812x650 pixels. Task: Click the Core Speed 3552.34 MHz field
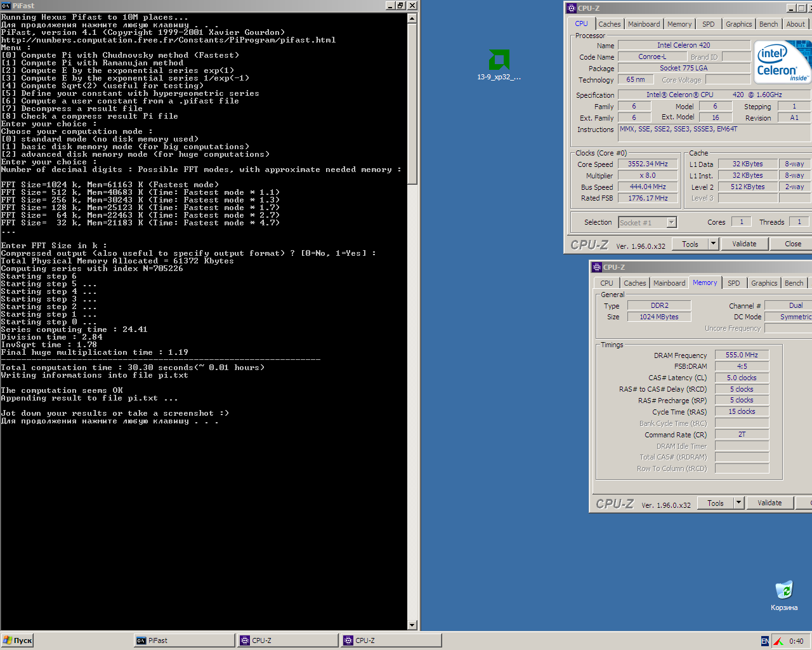tap(648, 164)
